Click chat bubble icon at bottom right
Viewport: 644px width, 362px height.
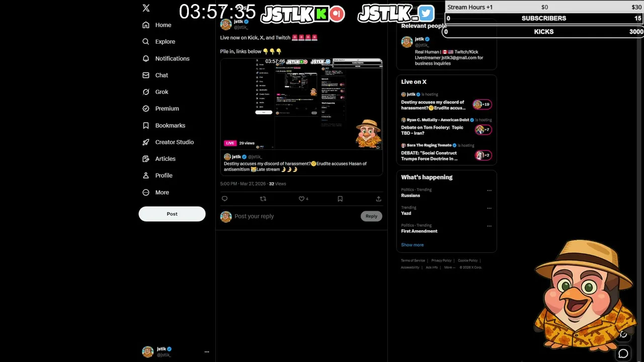pos(623,354)
